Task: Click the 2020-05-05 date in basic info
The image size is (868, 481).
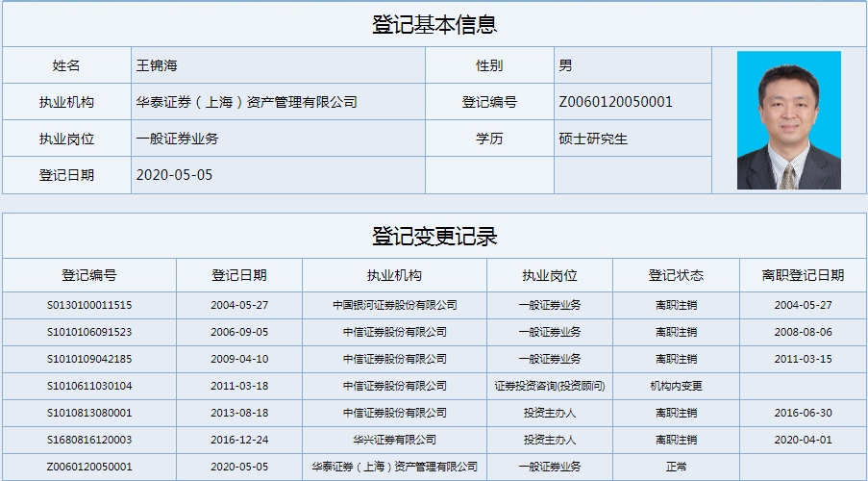Action: [x=174, y=175]
